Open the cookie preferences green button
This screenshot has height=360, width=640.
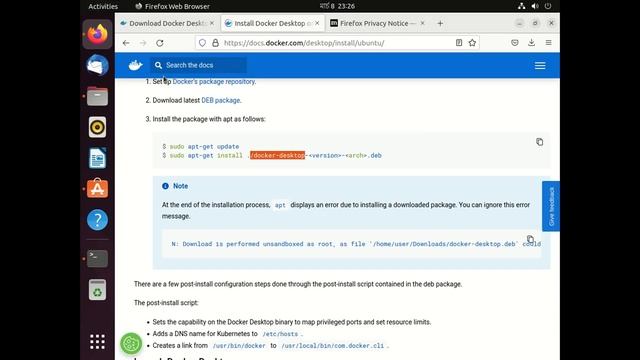click(x=131, y=343)
